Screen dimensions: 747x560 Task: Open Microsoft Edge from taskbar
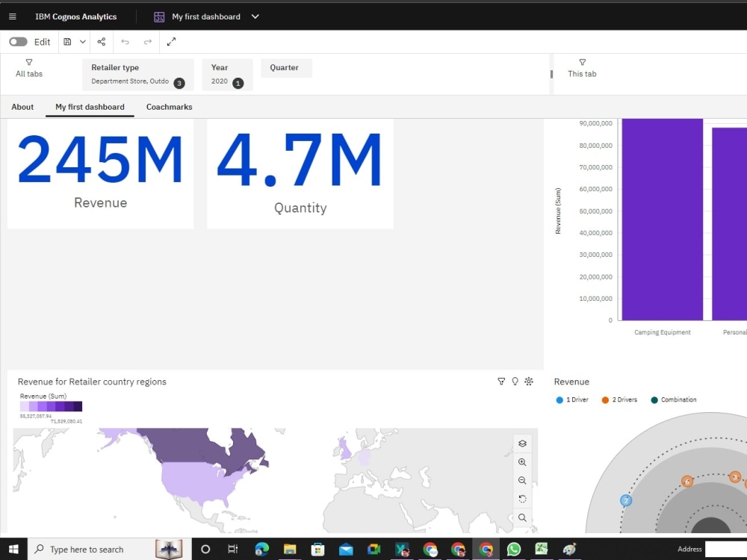click(261, 549)
